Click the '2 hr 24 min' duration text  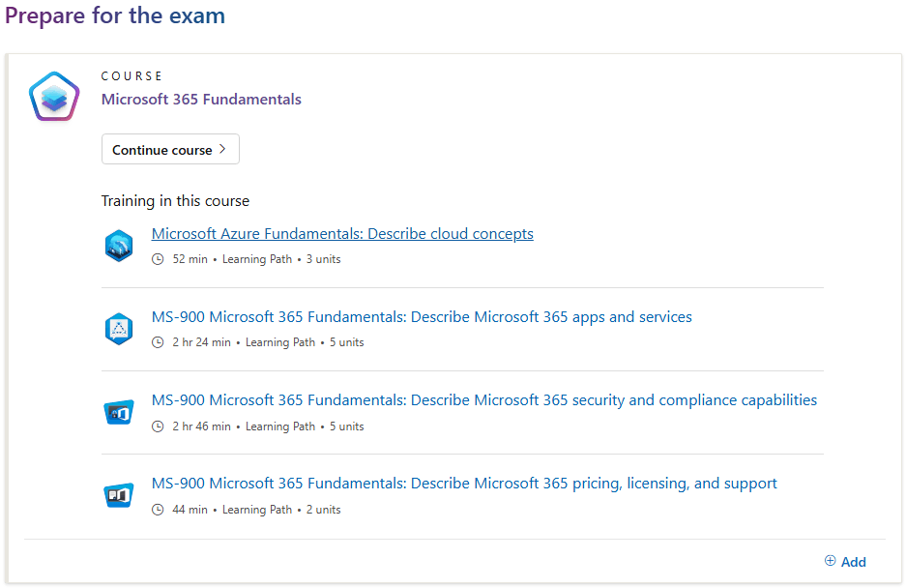[202, 342]
